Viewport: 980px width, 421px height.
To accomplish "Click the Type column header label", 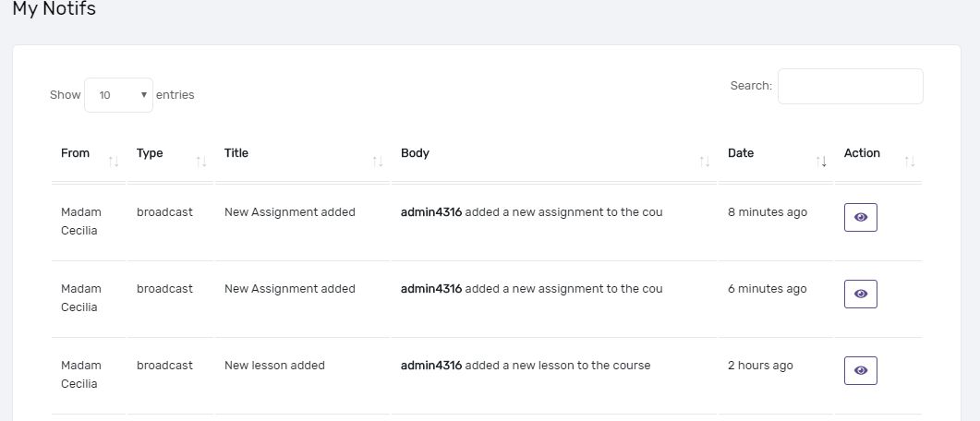I will [150, 153].
